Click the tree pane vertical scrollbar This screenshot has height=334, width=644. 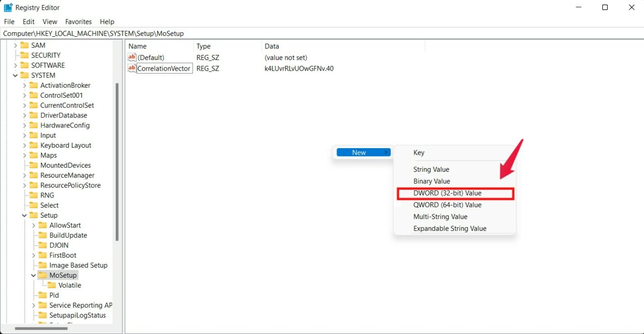[x=117, y=161]
